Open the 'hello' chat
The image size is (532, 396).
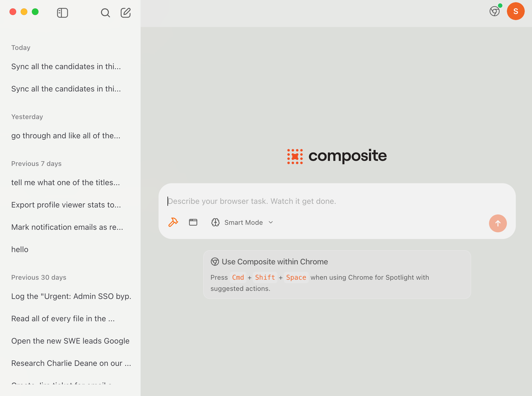point(20,249)
